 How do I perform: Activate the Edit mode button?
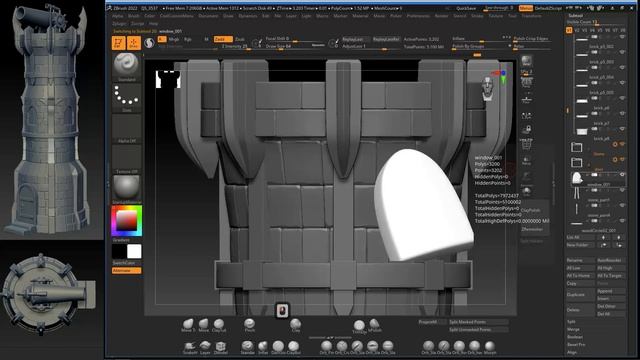118,43
